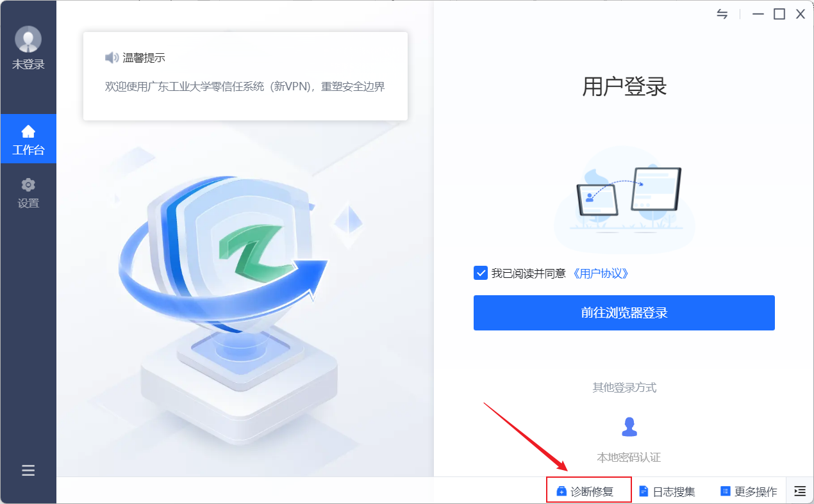Minimize the application window
The width and height of the screenshot is (814, 504).
(758, 14)
